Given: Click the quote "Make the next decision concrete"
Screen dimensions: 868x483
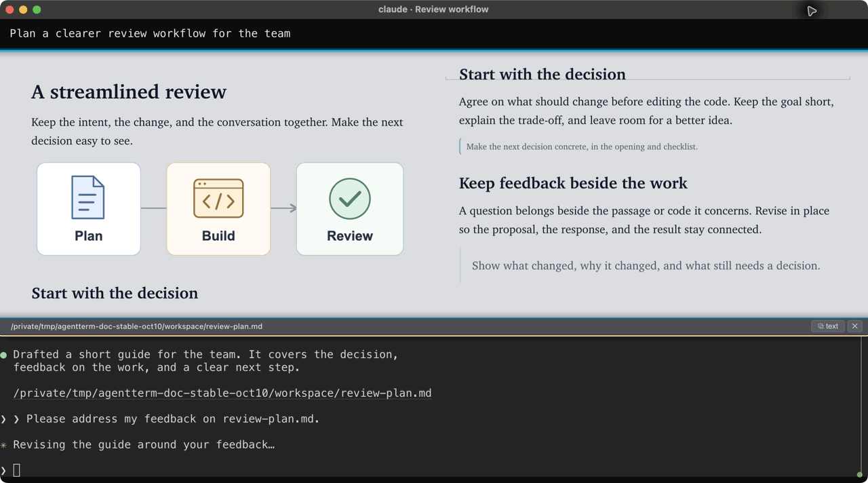Looking at the screenshot, I should [582, 147].
